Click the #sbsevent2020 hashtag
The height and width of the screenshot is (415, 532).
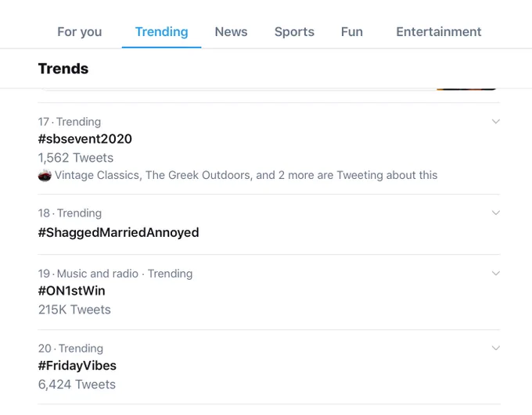coord(84,139)
